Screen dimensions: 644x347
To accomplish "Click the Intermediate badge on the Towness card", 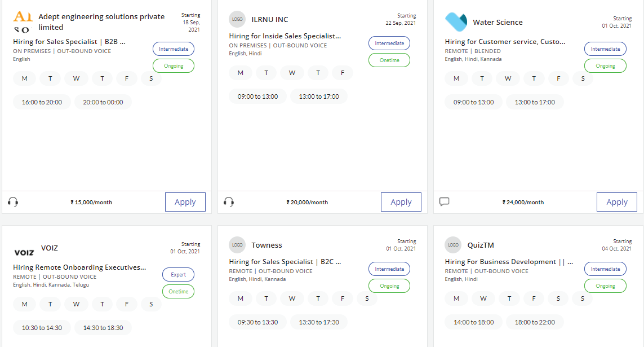I will point(389,269).
